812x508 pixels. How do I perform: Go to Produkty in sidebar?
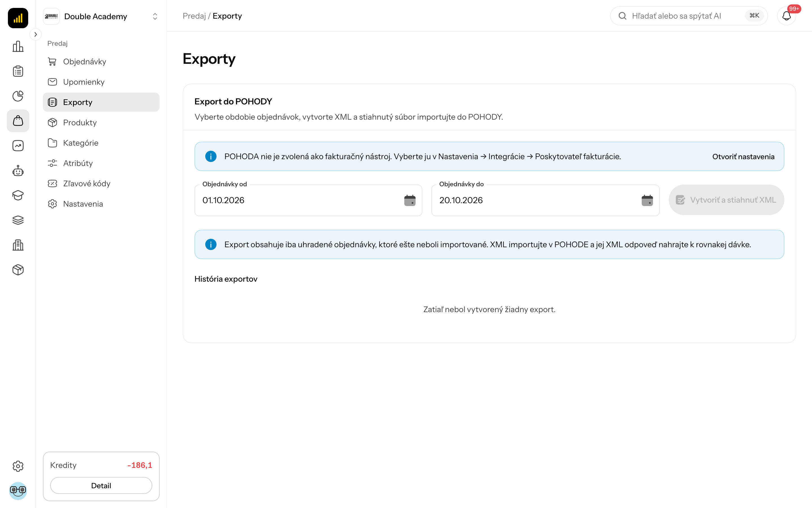click(101, 123)
